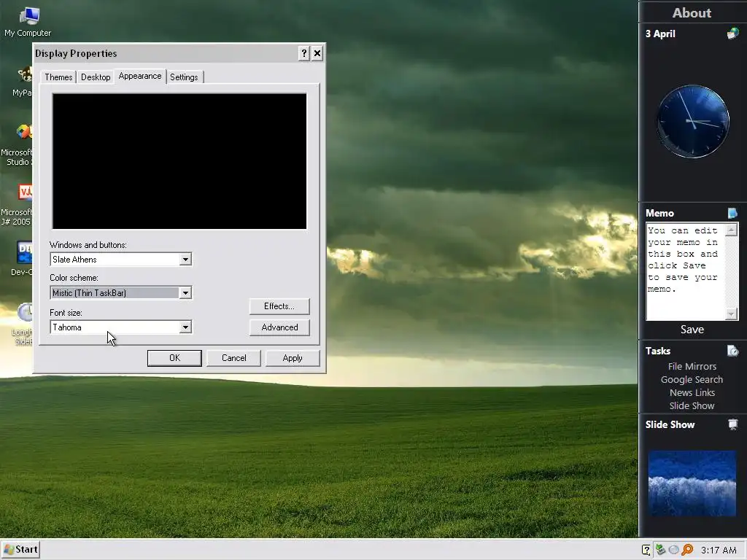The height and width of the screenshot is (560, 747).
Task: Click the slide show thumbnail image
Action: pyautogui.click(x=692, y=484)
